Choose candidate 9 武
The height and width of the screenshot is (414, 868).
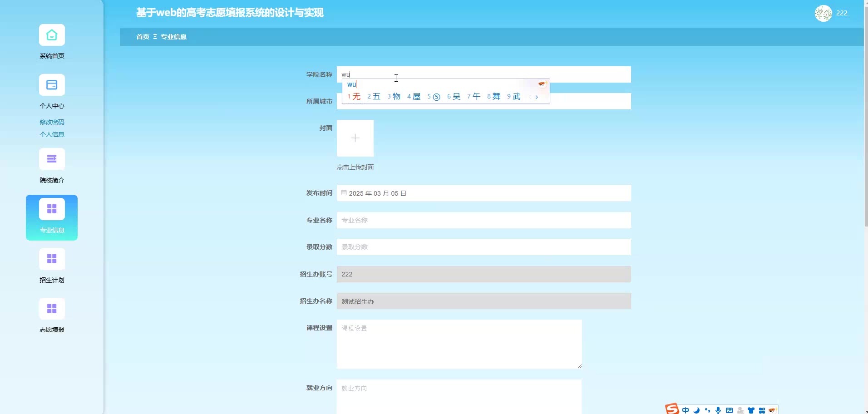514,97
